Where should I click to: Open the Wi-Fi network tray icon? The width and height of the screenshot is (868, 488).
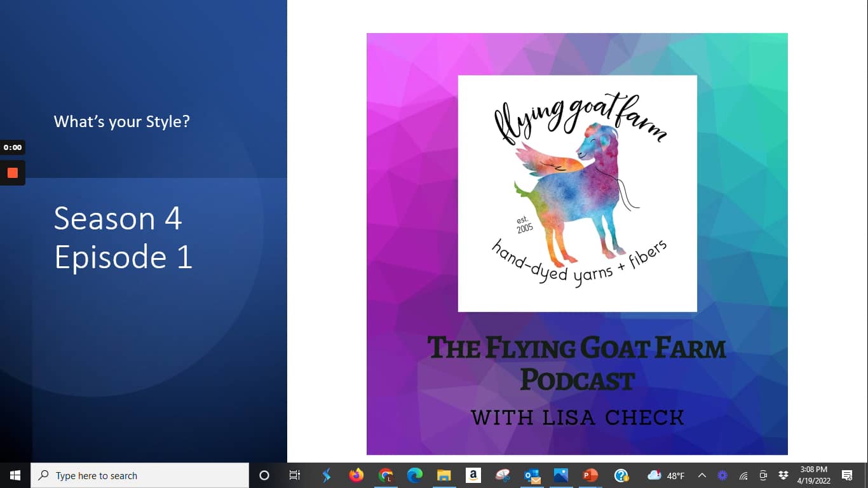[743, 475]
